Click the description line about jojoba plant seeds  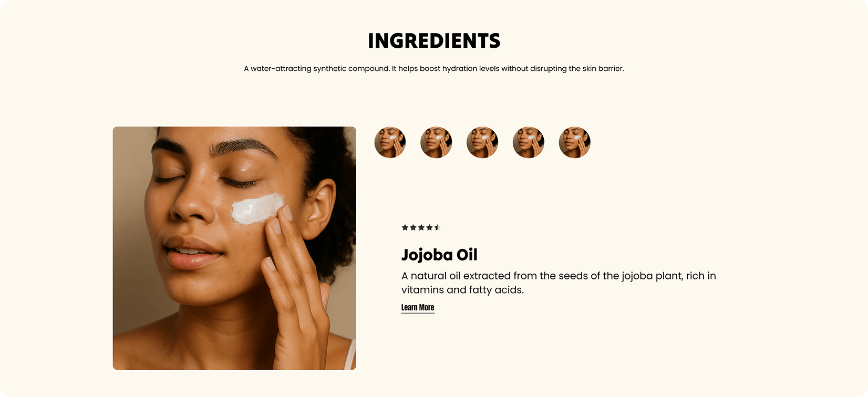point(559,276)
